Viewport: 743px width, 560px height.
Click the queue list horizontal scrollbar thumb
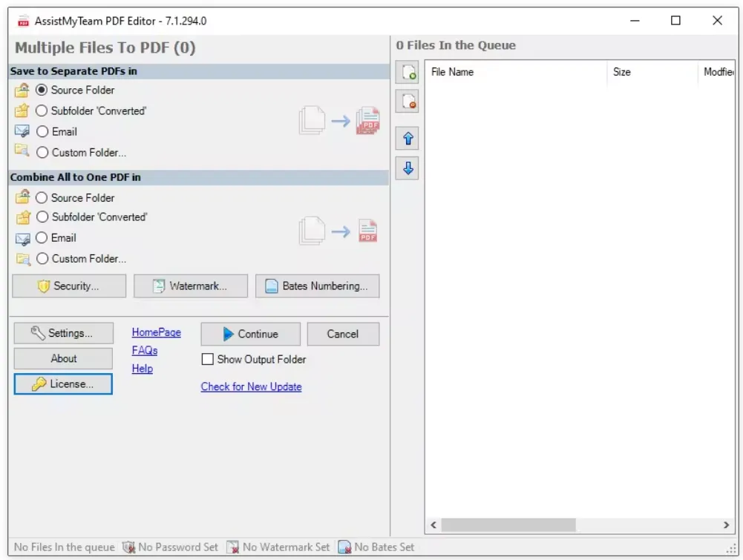(x=508, y=525)
